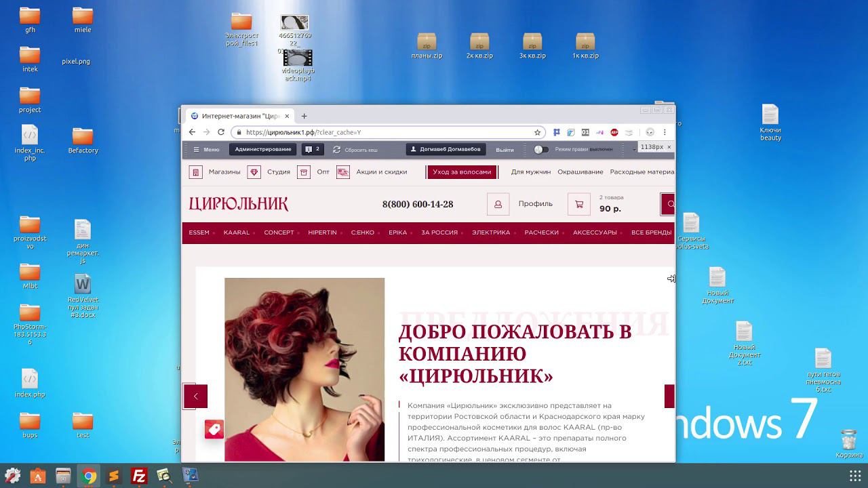Select the videoplayback.mp4 file on desktop
The height and width of the screenshot is (488, 868).
[x=298, y=65]
